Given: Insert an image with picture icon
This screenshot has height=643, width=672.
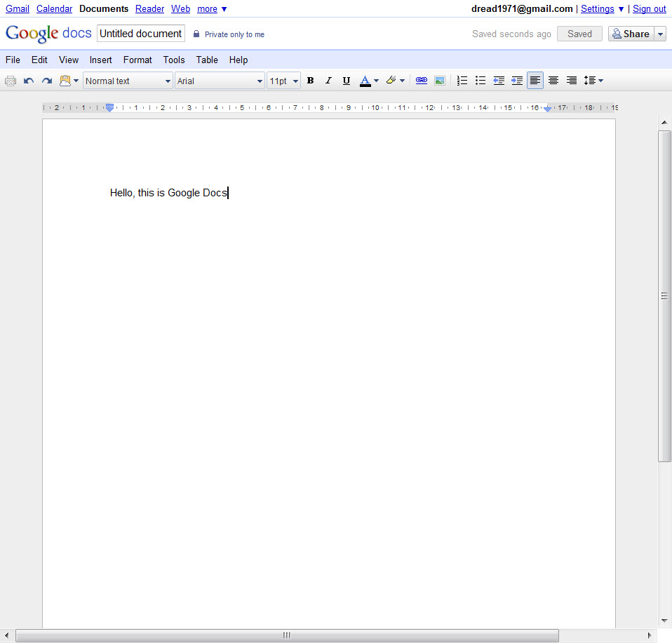Looking at the screenshot, I should pyautogui.click(x=440, y=81).
